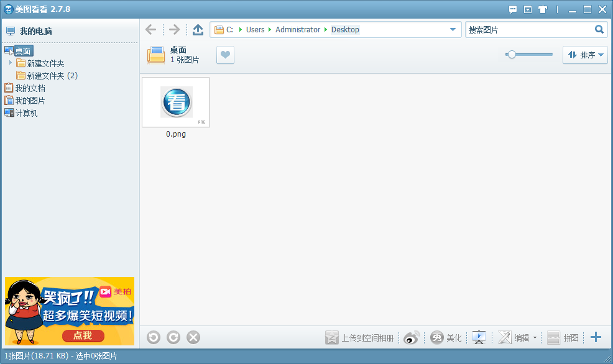Select 桌面 in the folder tree
The height and width of the screenshot is (364, 613).
(x=23, y=51)
